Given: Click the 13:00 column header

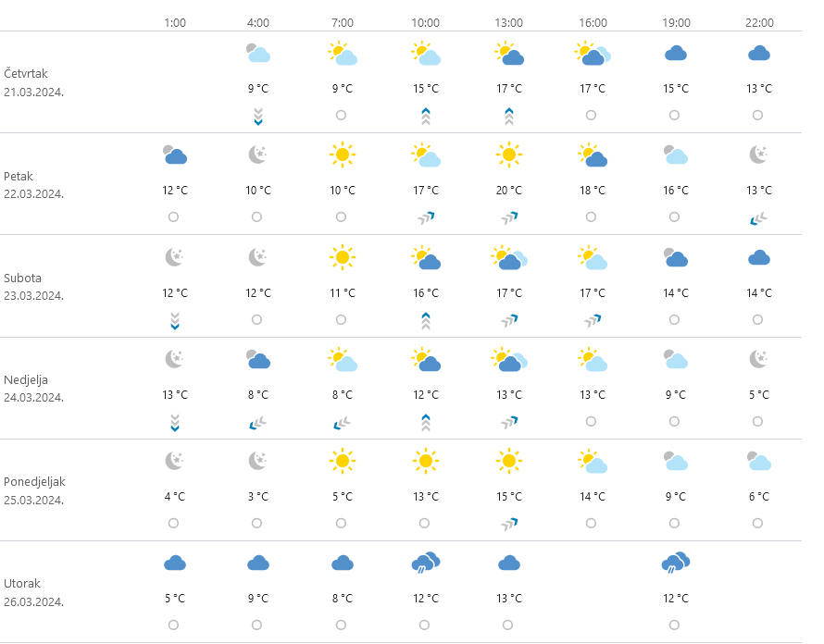Looking at the screenshot, I should click(508, 22).
